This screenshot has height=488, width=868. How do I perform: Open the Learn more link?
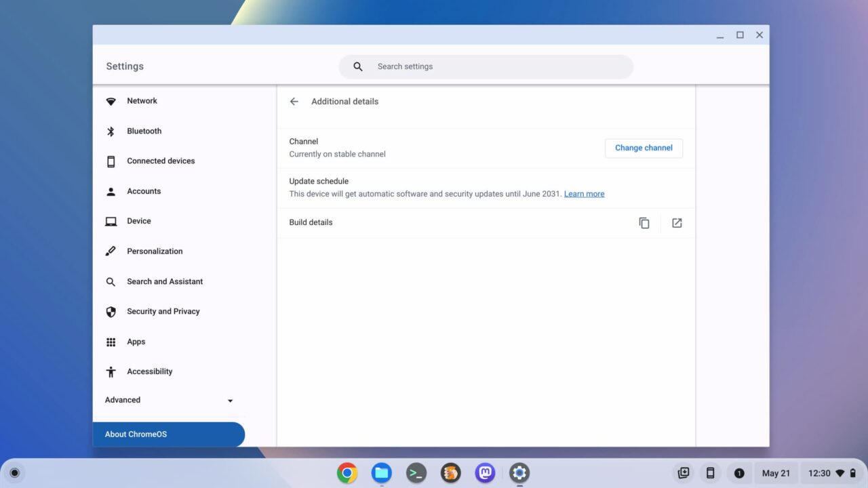(x=584, y=194)
